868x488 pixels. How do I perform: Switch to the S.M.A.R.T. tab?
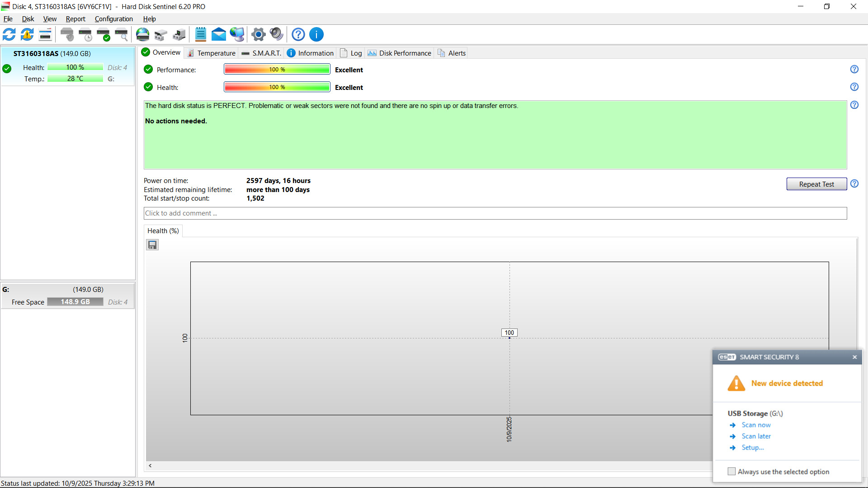(x=262, y=53)
